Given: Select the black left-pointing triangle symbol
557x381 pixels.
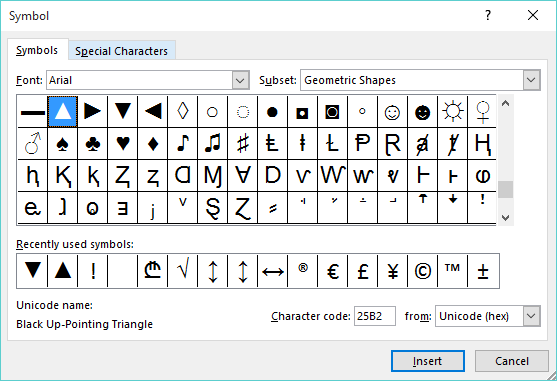Looking at the screenshot, I should click(x=152, y=112).
